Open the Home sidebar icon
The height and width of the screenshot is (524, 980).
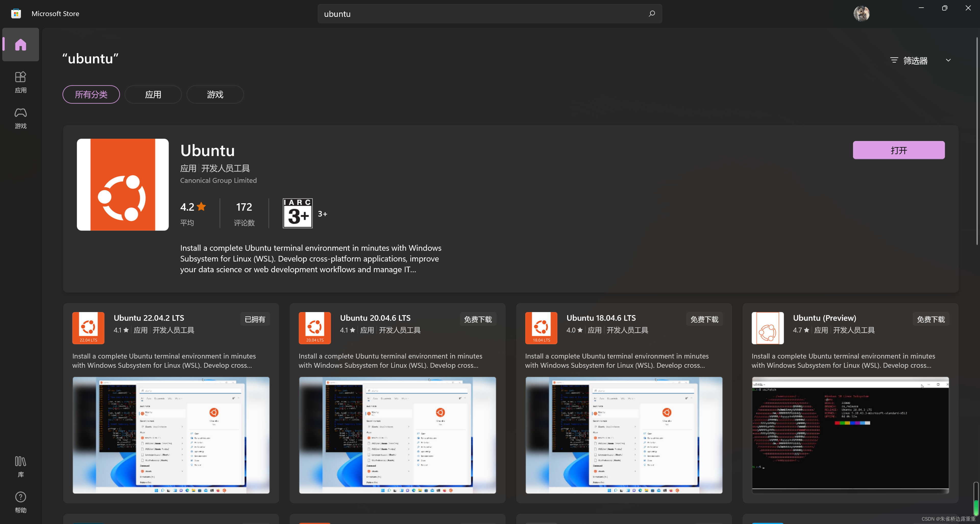tap(20, 44)
